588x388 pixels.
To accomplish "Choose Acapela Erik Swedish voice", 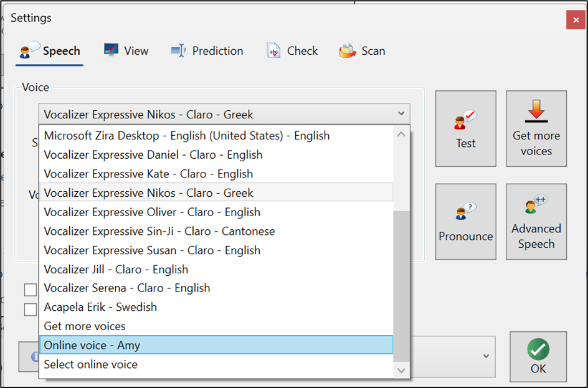I will coord(216,307).
